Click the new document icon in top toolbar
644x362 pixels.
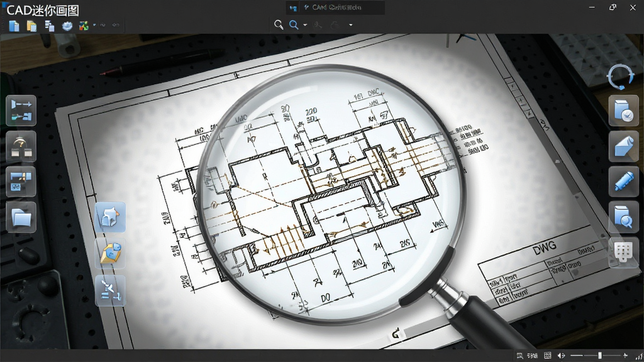point(14,26)
